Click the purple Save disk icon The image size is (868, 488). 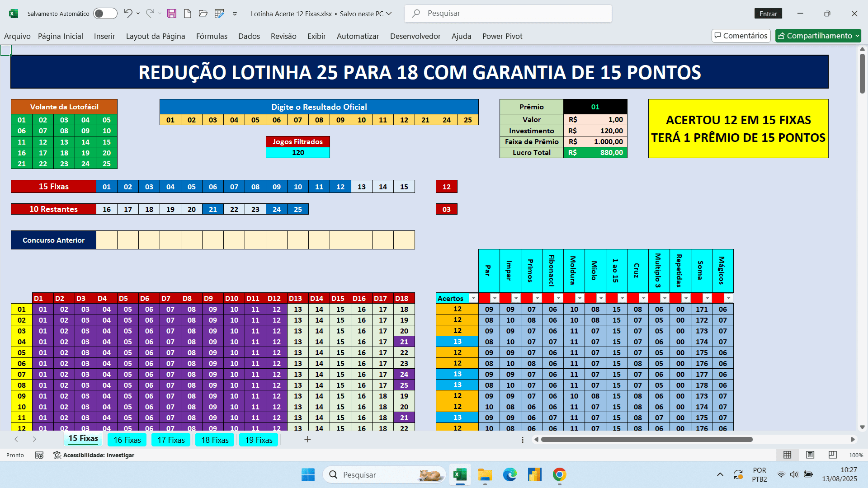tap(171, 14)
